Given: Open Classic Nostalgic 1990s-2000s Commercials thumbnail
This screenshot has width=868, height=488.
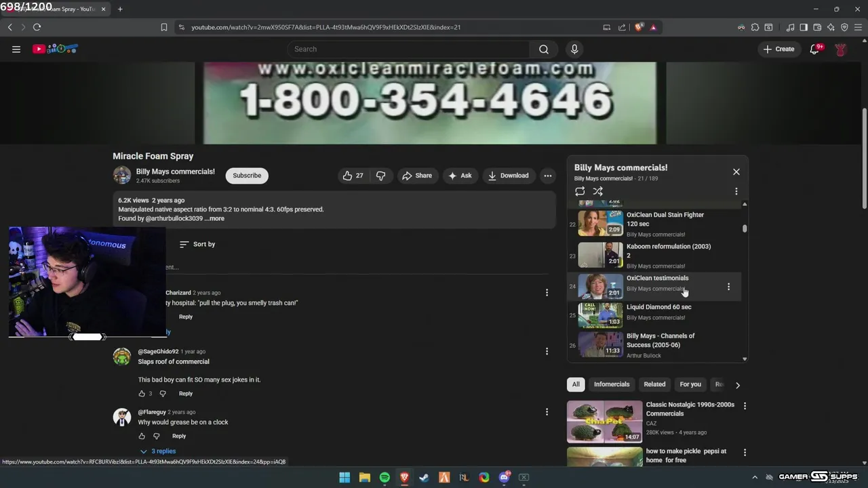Looking at the screenshot, I should click(x=604, y=422).
